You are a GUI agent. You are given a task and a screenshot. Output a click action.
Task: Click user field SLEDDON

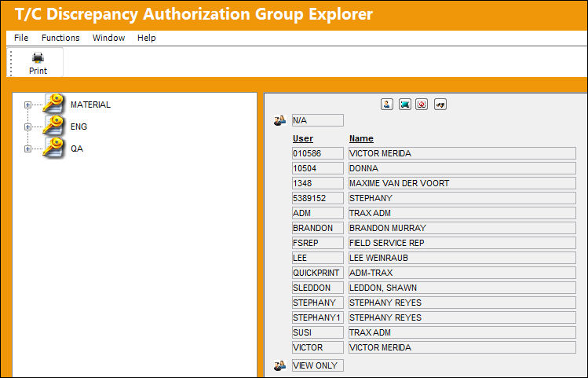pyautogui.click(x=318, y=288)
